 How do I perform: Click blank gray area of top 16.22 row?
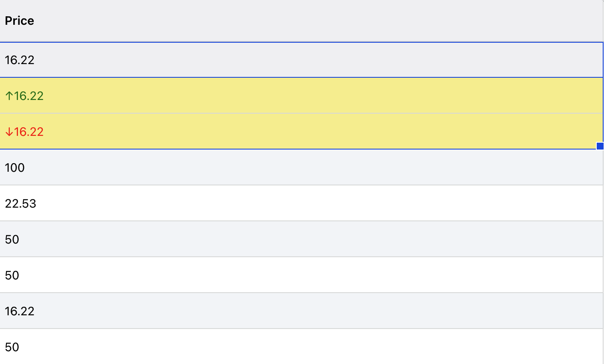coord(299,60)
